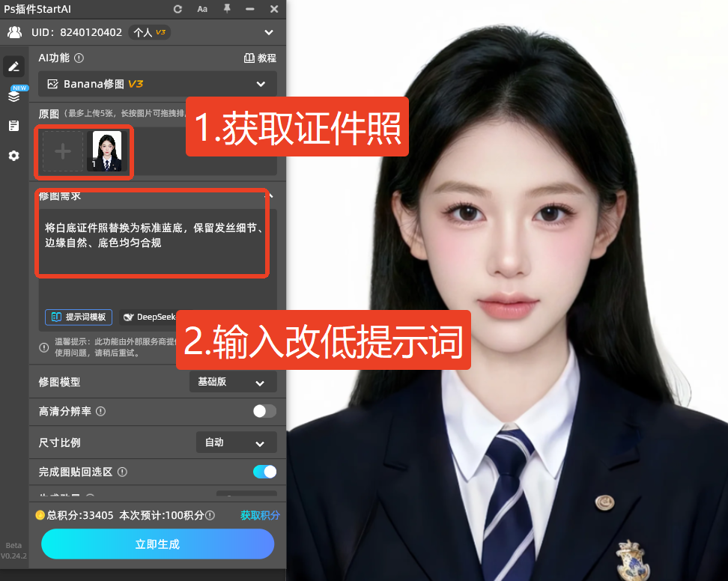Click the refresh icon in title bar
Screen dimensions: 728x581
pos(178,9)
